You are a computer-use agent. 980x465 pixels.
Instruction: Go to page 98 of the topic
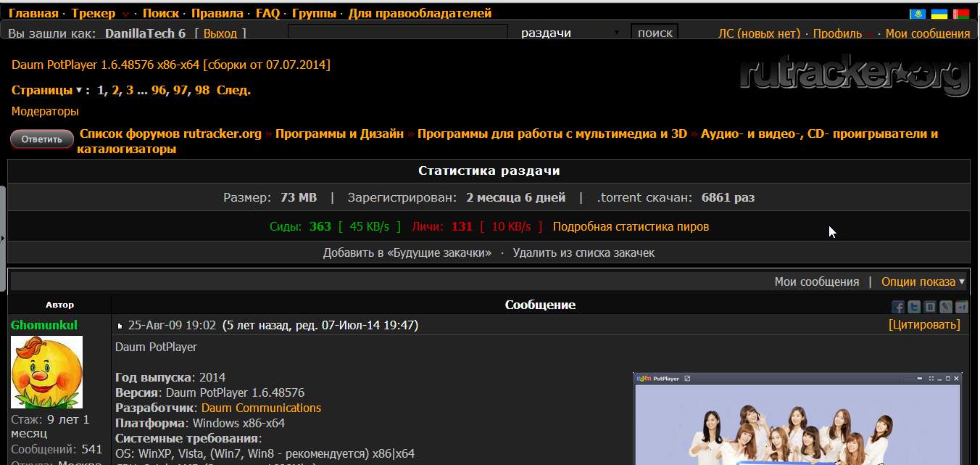(202, 90)
